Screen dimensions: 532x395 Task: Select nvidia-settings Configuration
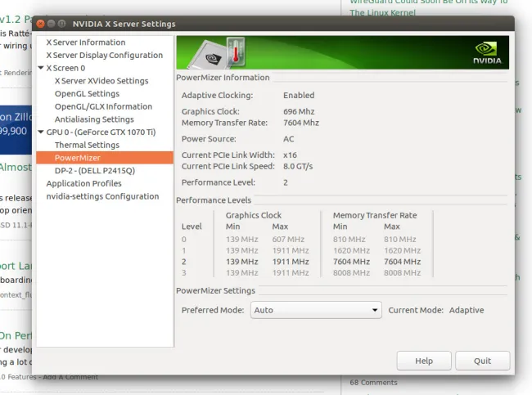(x=102, y=196)
